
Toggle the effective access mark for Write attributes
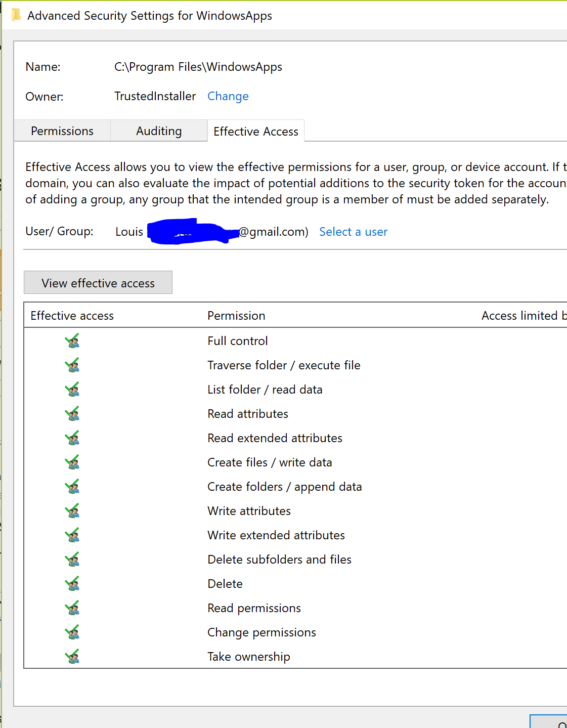point(72,511)
